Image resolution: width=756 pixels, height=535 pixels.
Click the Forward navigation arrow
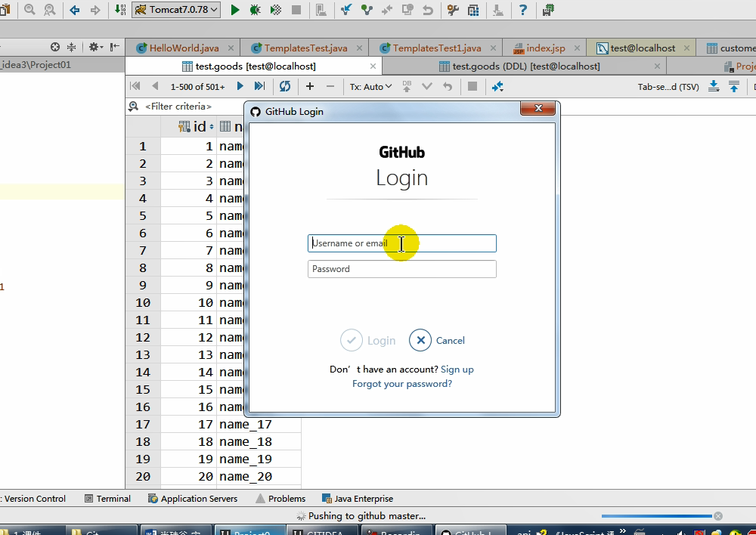click(x=95, y=10)
